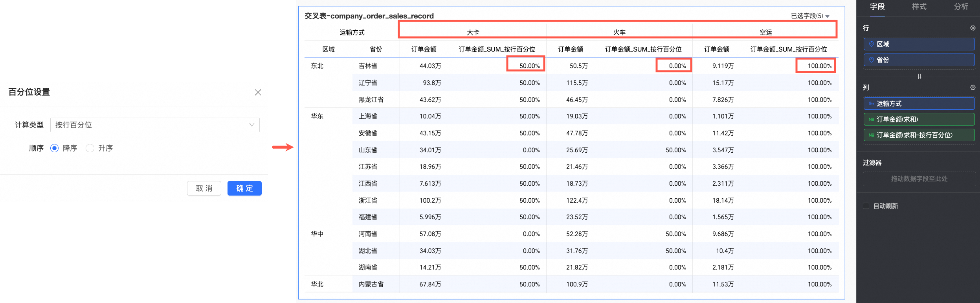
Task: Click the 湖北省 row label
Action: [x=368, y=251]
